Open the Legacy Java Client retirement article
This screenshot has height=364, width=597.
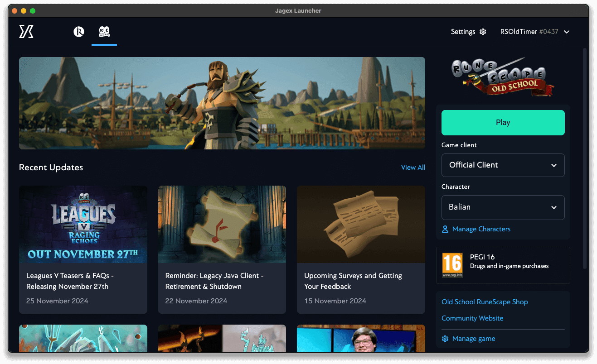pos(222,249)
